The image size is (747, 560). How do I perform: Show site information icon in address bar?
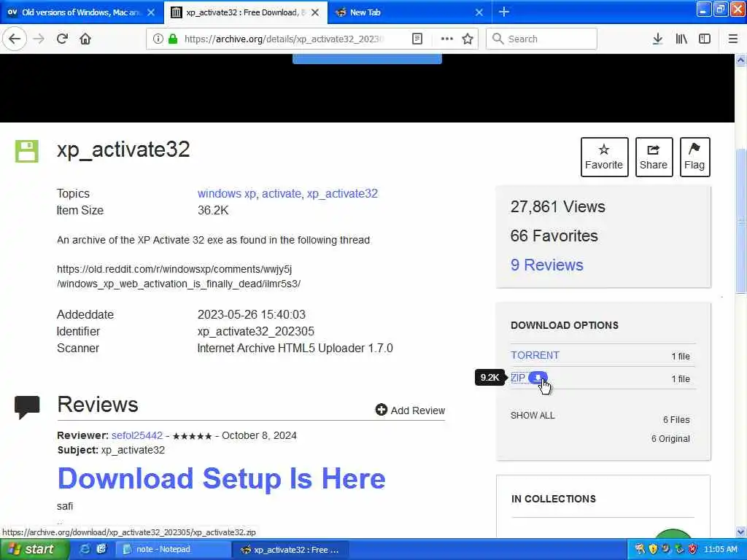pos(158,39)
